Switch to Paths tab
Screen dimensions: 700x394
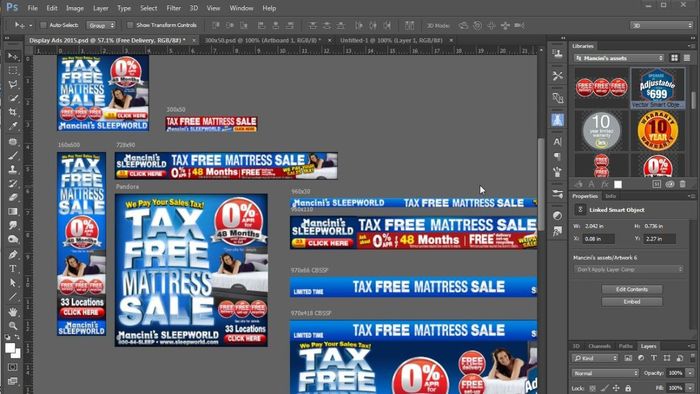pyautogui.click(x=625, y=346)
